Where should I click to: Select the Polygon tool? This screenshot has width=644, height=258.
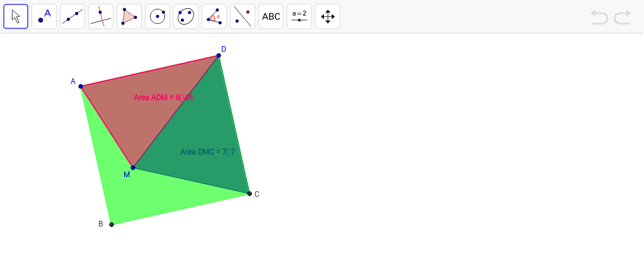pyautogui.click(x=129, y=16)
